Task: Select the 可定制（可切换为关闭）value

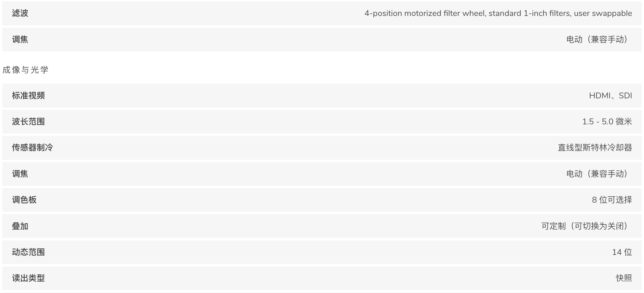Action: [586, 226]
